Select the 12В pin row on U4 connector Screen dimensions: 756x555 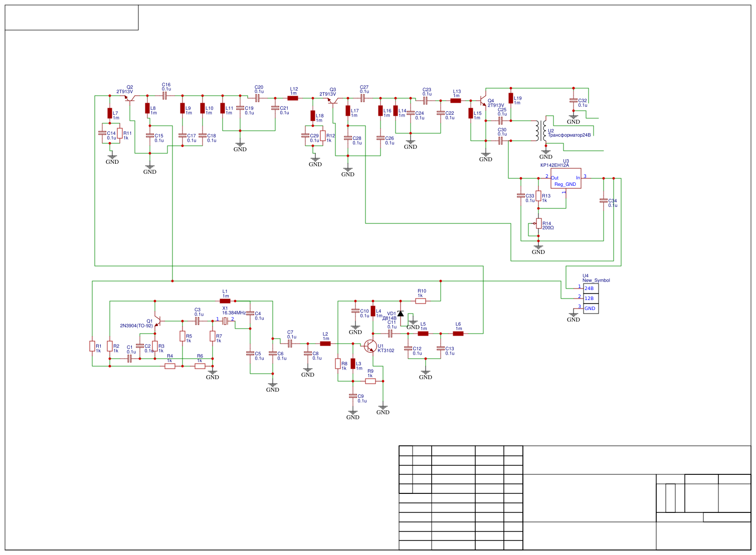point(589,299)
